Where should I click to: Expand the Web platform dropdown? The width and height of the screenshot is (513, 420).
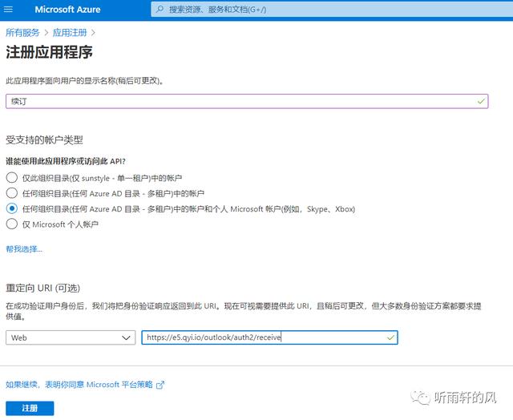pyautogui.click(x=71, y=337)
